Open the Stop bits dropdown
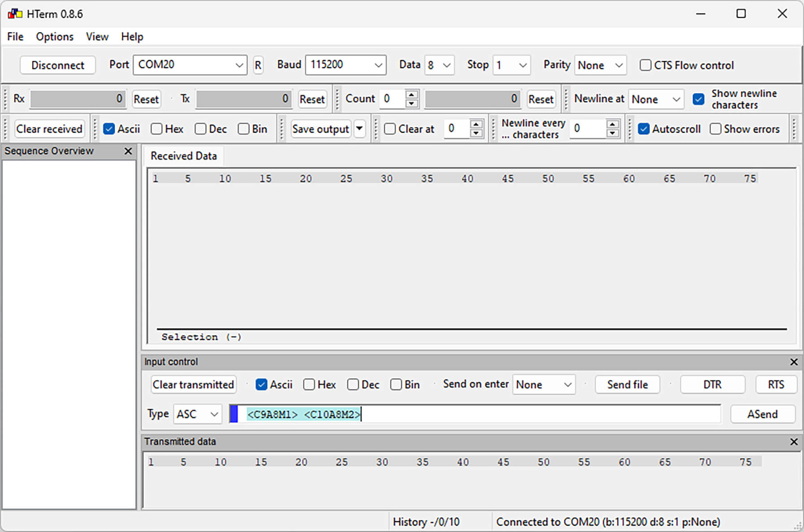Screen dimensions: 804x532 point(511,65)
